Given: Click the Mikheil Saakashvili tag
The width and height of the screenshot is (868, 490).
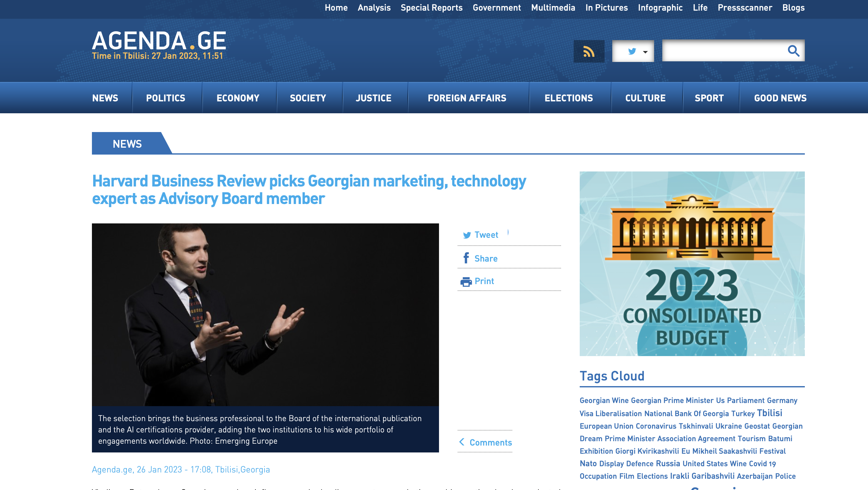Looking at the screenshot, I should [x=724, y=451].
